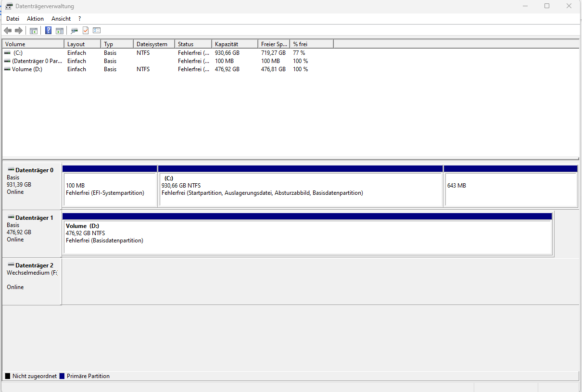This screenshot has width=582, height=392.
Task: Click the red checkmark toolbar icon
Action: 85,30
